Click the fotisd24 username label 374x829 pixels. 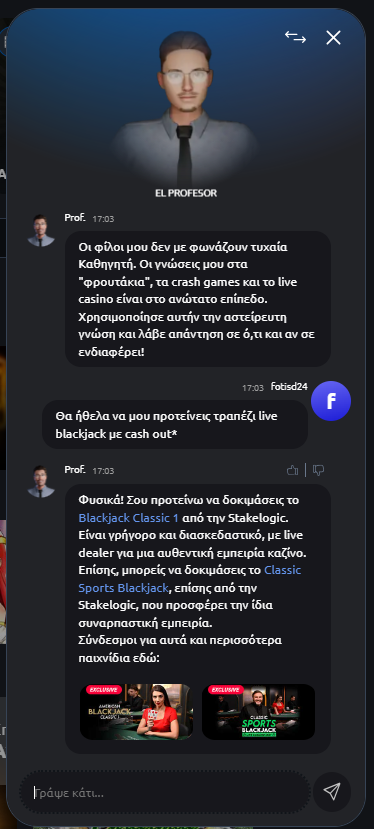pos(289,386)
